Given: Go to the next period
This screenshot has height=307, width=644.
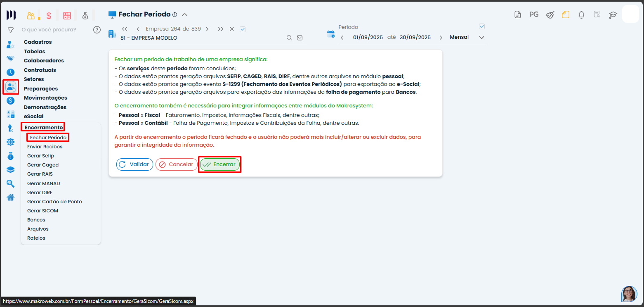Looking at the screenshot, I should 441,38.
